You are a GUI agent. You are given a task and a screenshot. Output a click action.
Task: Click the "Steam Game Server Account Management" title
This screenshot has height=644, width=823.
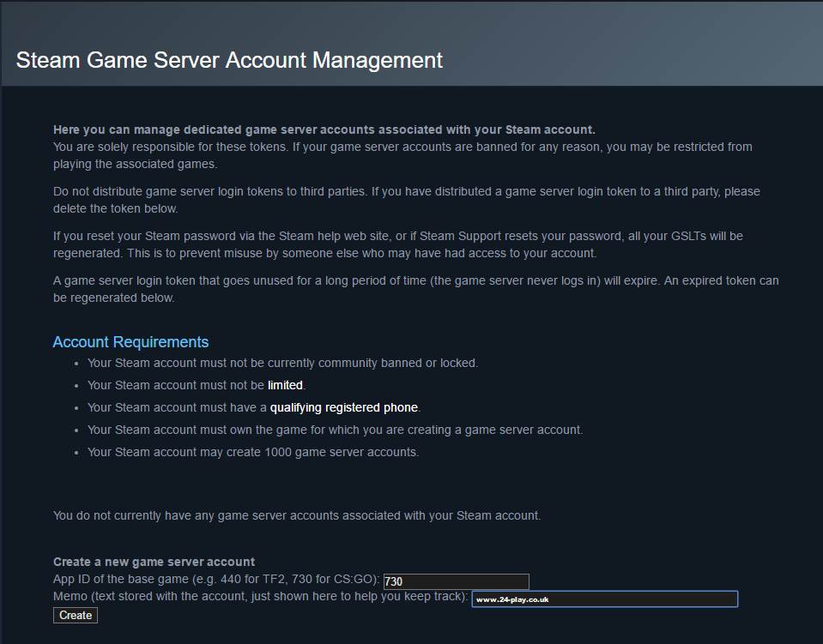(229, 60)
